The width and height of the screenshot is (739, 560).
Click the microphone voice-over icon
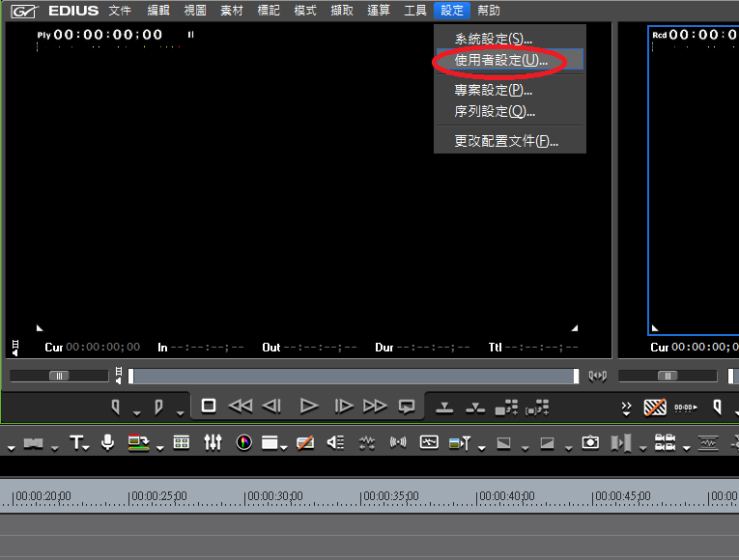[x=108, y=442]
